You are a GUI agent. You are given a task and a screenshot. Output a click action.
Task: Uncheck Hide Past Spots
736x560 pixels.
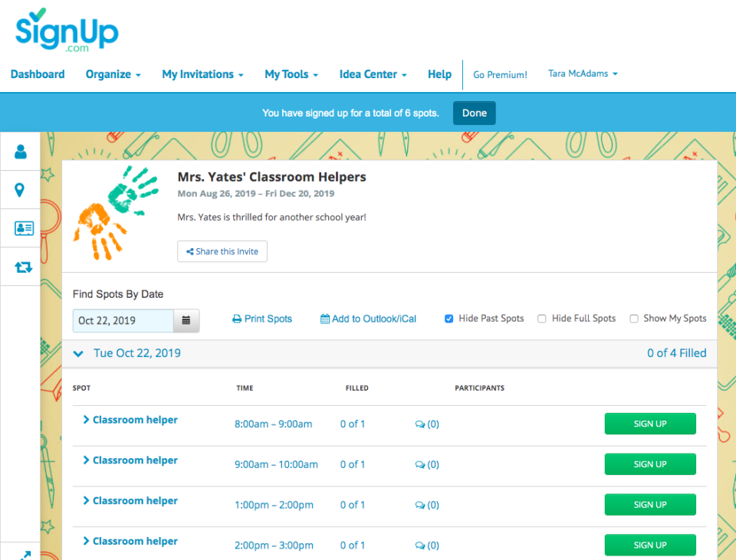(449, 318)
